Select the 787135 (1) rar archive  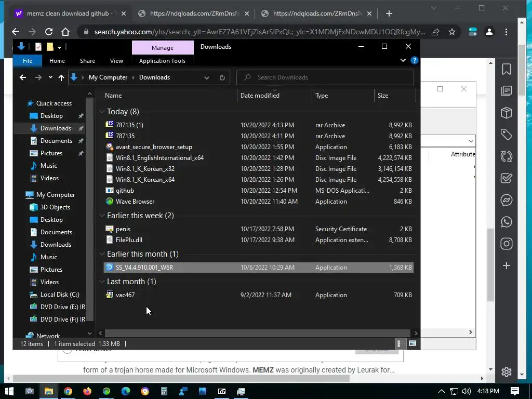[x=258, y=125]
